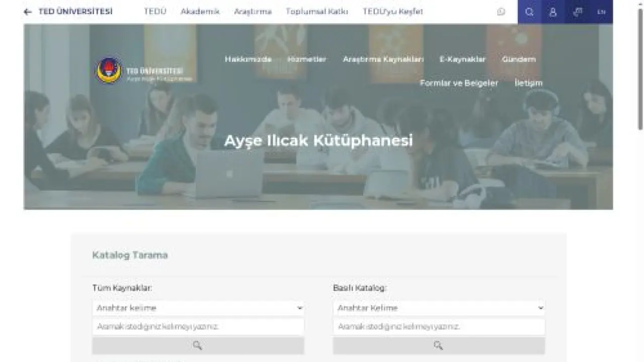Open the Hakkımızda library menu
Viewport: 644px width, 362px height.
pos(248,59)
